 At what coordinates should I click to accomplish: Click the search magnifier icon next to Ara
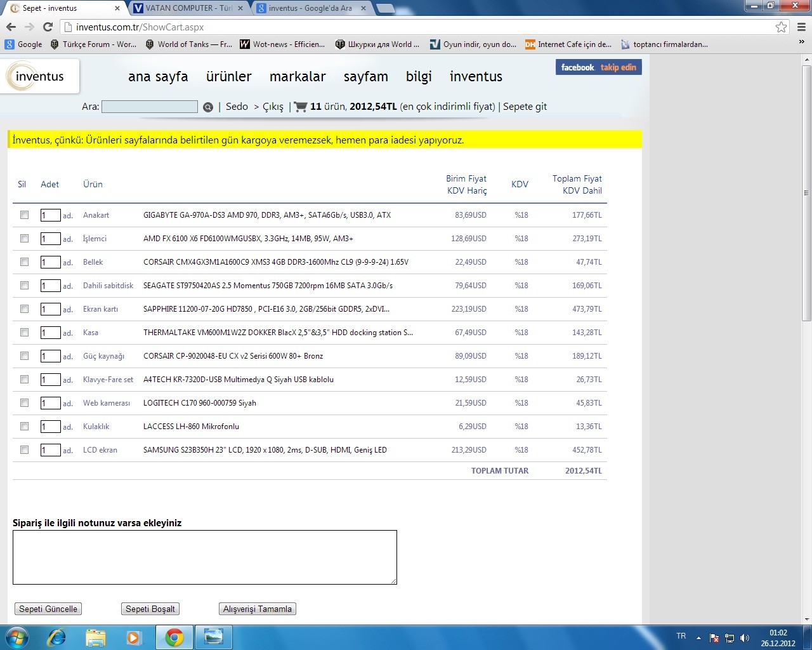208,107
